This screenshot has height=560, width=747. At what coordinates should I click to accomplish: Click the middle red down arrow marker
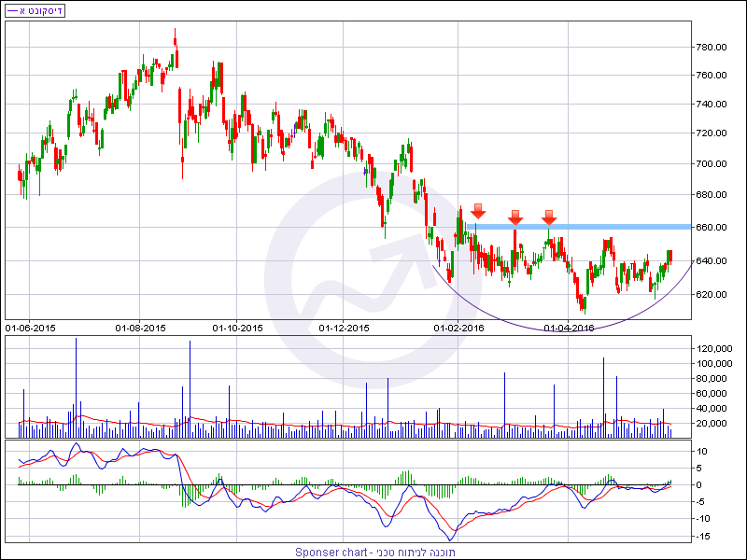[514, 217]
